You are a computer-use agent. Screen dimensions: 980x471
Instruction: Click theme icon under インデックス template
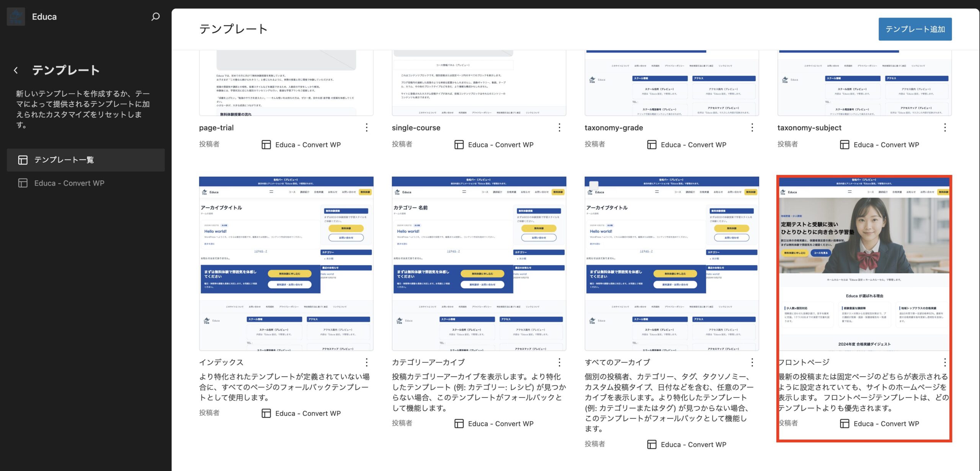266,413
